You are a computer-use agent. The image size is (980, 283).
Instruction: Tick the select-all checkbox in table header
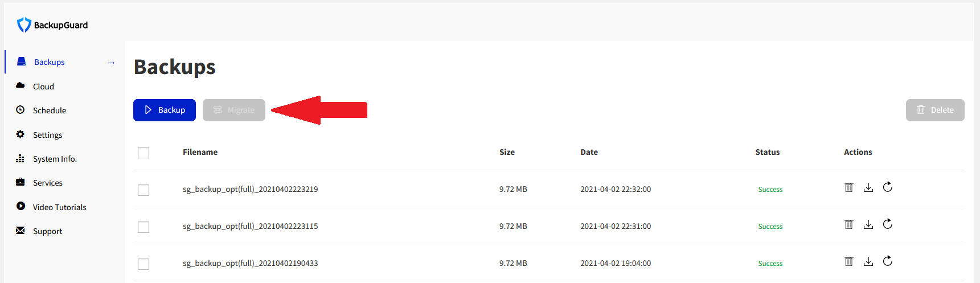click(x=143, y=153)
